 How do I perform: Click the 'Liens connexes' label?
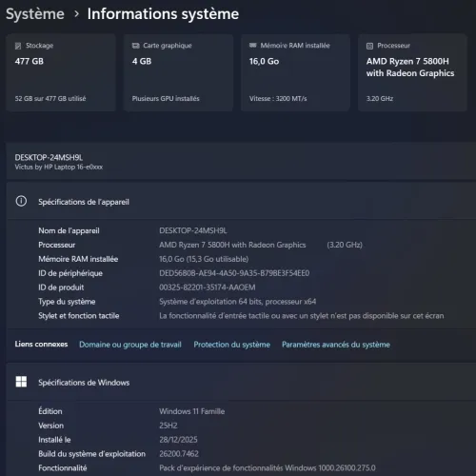pyautogui.click(x=41, y=345)
